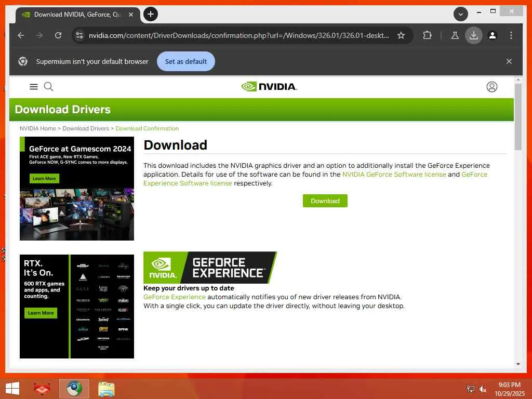Open GeForce Experience Software license link
The image size is (532, 399).
188,183
